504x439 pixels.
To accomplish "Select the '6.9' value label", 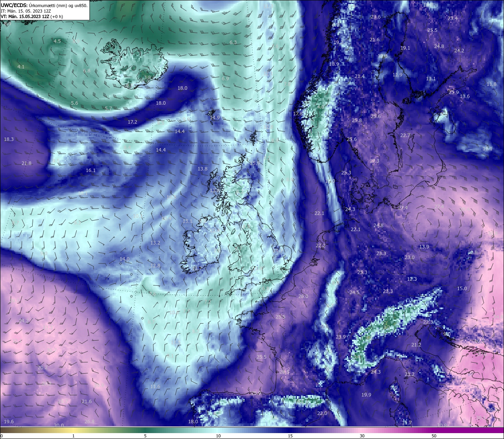I will pyautogui.click(x=225, y=79).
